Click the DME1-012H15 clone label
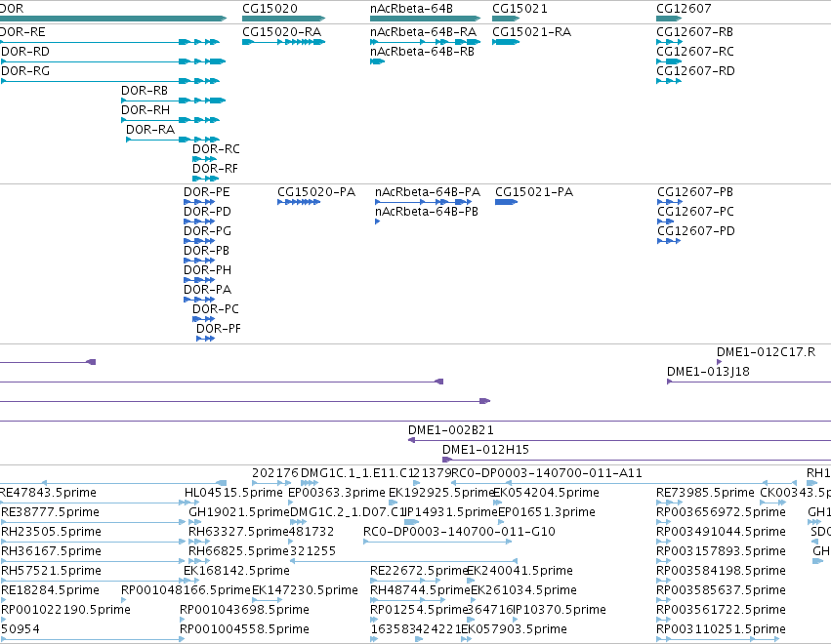Screen dimensions: 831x644 485,450
